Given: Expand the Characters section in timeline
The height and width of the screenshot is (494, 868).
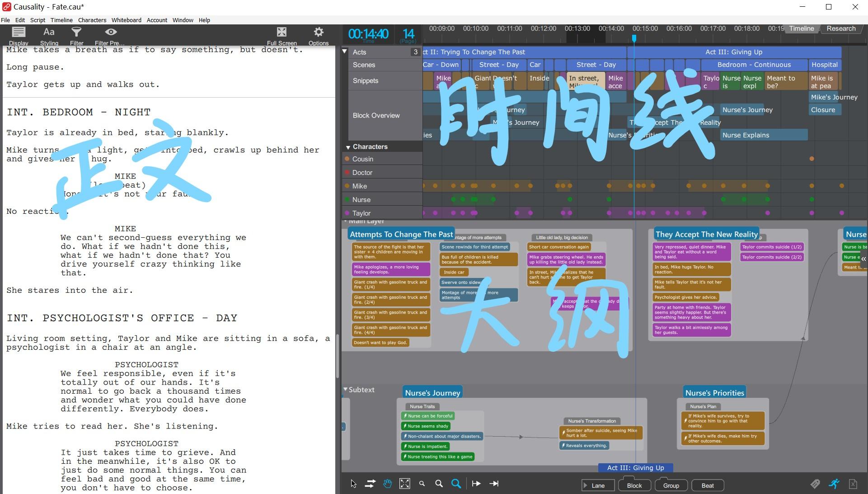Looking at the screenshot, I should pos(347,146).
